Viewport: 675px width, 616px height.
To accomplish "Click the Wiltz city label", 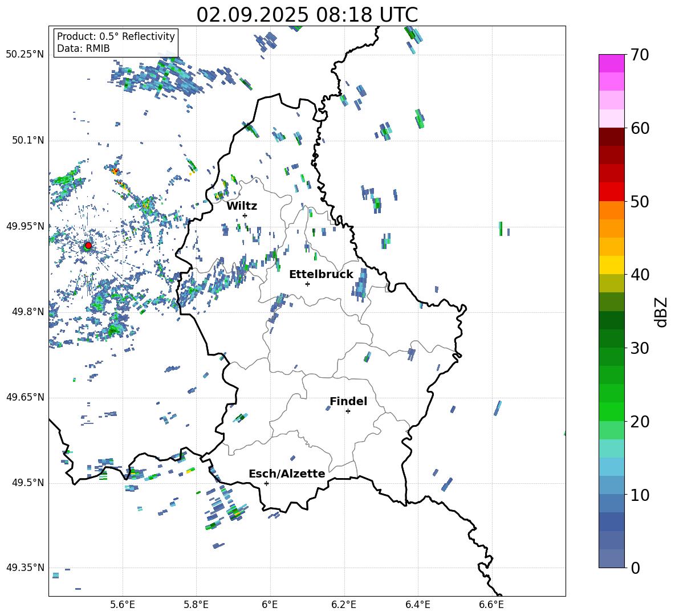I will [x=242, y=206].
